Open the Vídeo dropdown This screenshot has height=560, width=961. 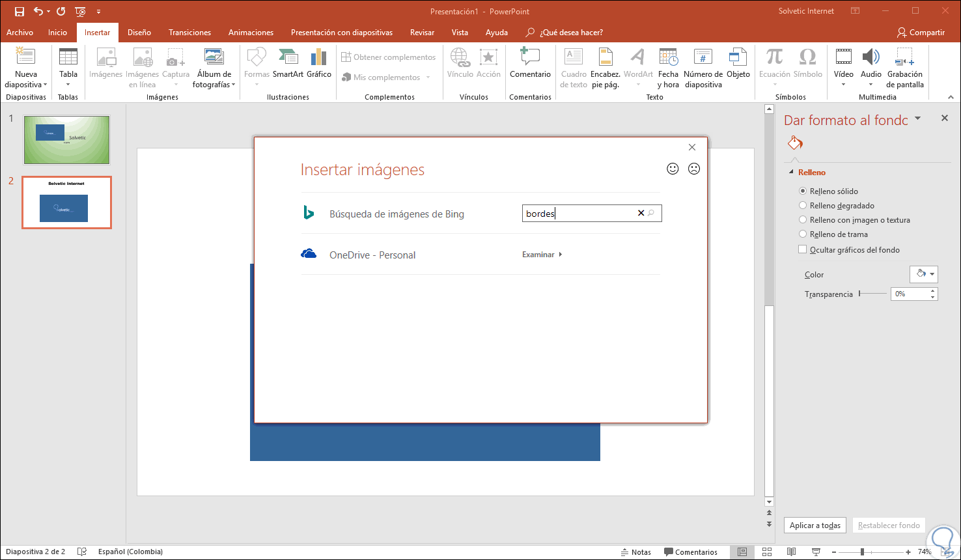844,84
